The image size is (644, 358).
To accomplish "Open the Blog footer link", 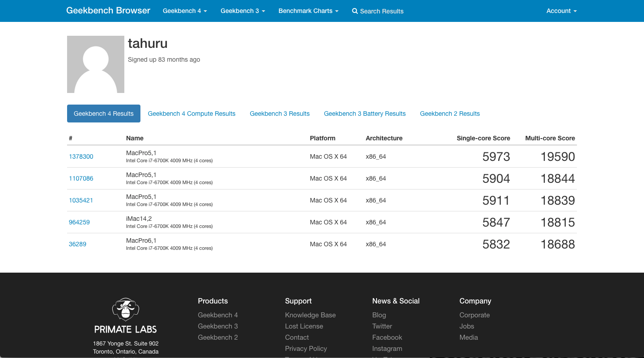I will (x=379, y=315).
